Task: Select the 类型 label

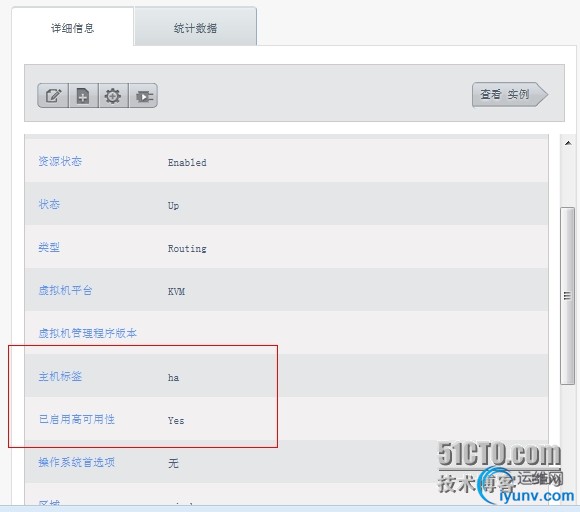Action: tap(49, 247)
